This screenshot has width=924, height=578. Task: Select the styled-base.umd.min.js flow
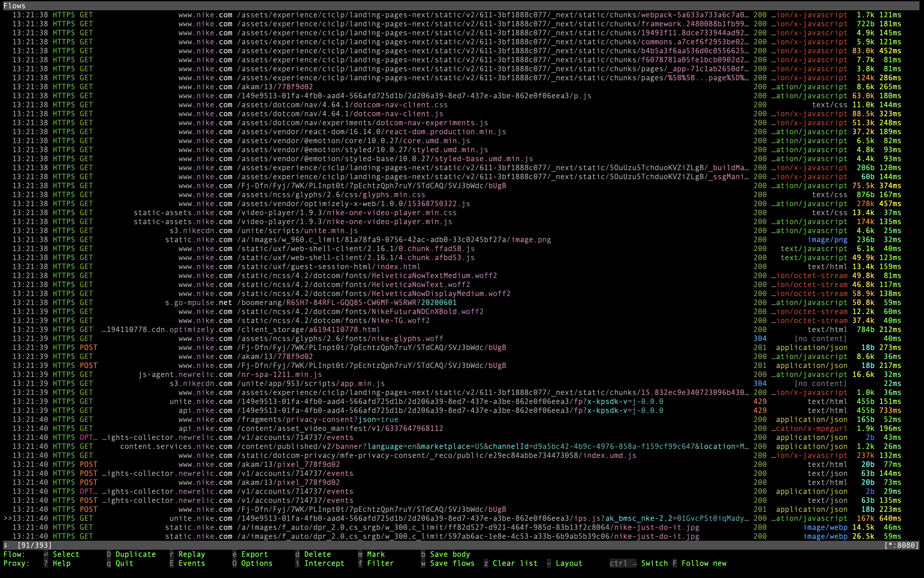pyautogui.click(x=462, y=159)
